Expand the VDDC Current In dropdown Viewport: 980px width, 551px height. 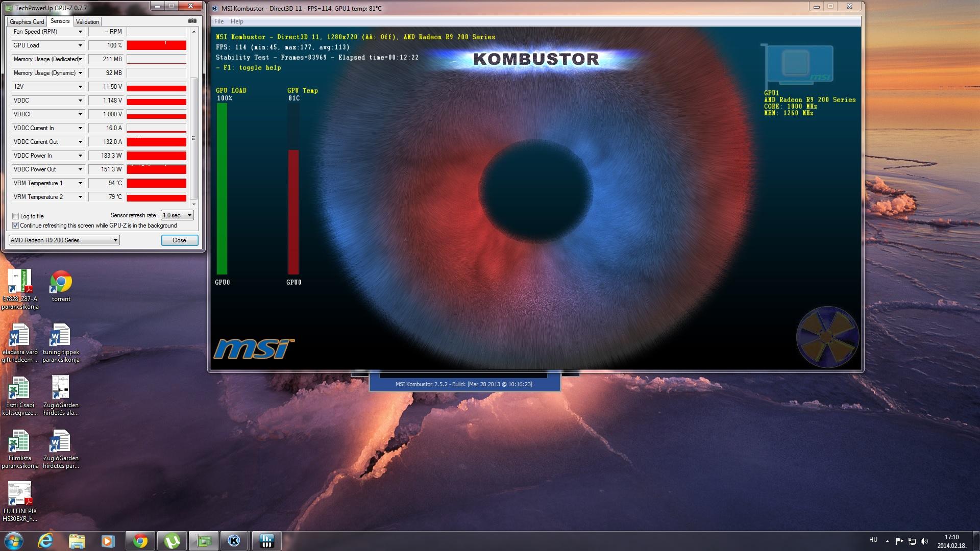point(80,128)
